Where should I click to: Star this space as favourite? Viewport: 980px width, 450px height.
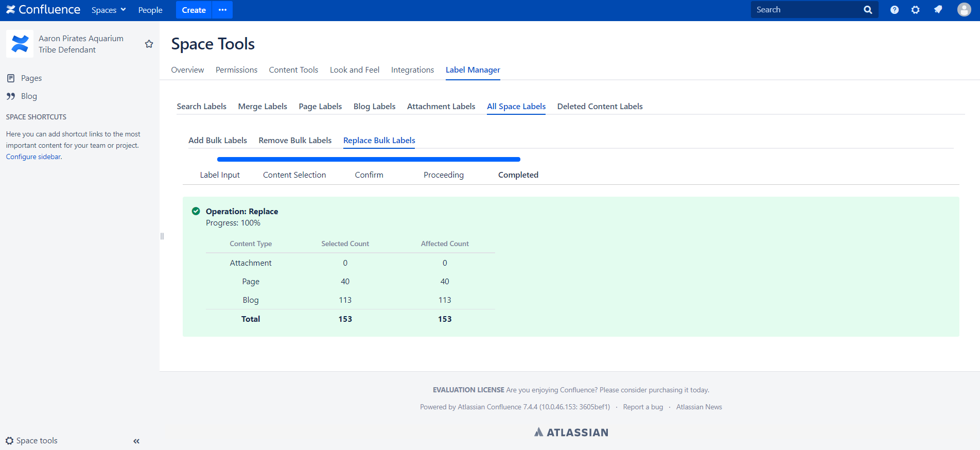[x=149, y=44]
